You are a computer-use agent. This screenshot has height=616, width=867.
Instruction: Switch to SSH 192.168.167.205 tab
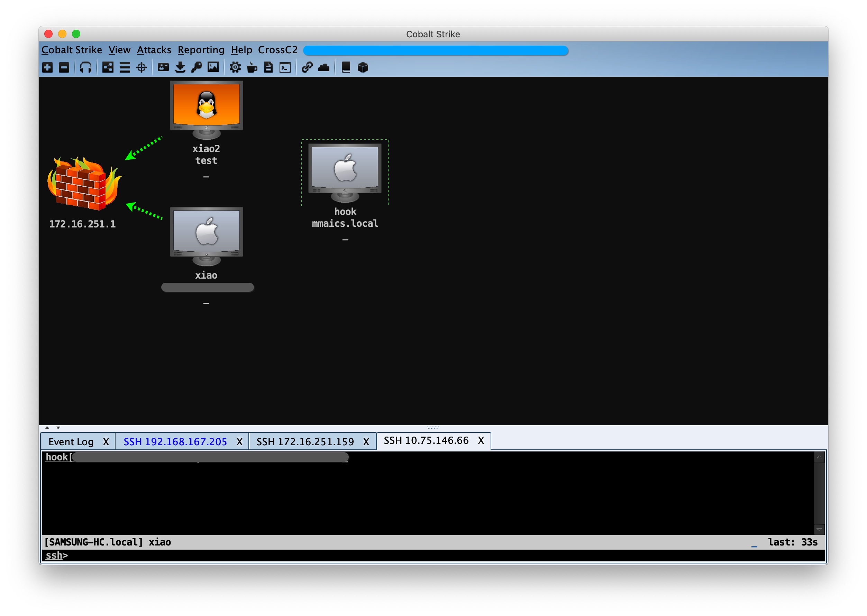[x=175, y=441]
